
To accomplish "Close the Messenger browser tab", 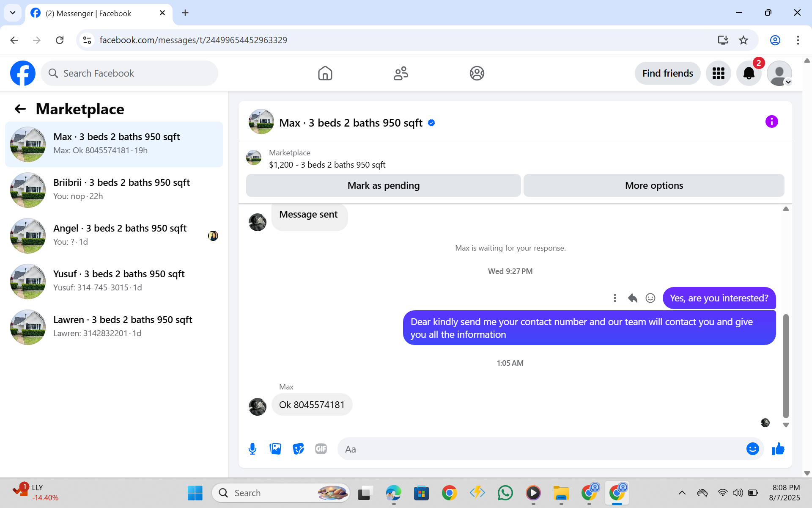I will tap(162, 13).
